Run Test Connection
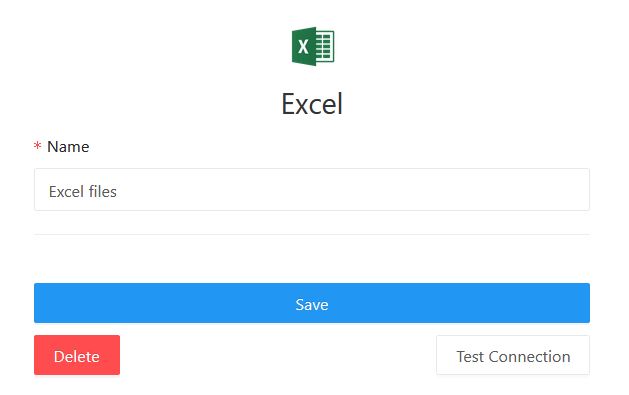 point(513,355)
